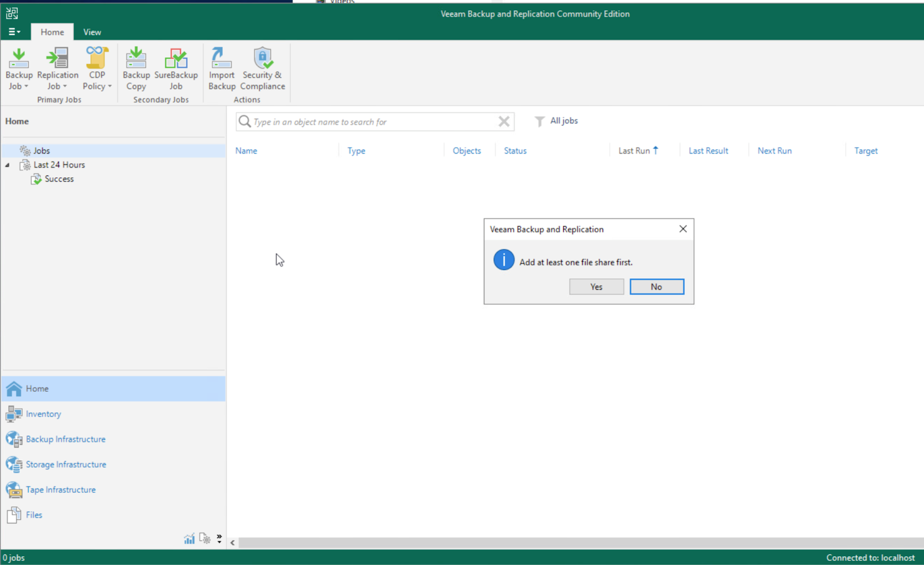Switch to the View ribbon tab
The height and width of the screenshot is (565, 924).
tap(92, 32)
